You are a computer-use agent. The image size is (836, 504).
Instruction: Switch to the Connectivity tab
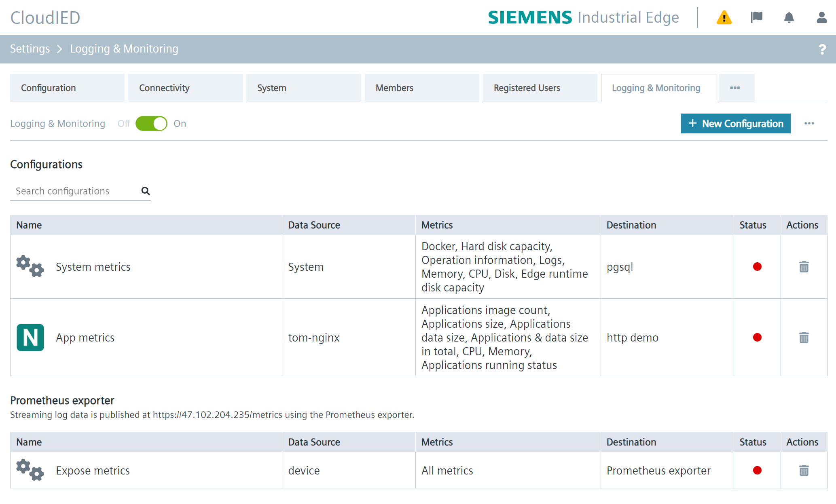(164, 88)
